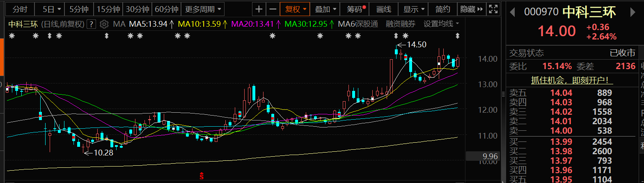
Task: Select the 60分钟 period tab
Action: coord(166,9)
